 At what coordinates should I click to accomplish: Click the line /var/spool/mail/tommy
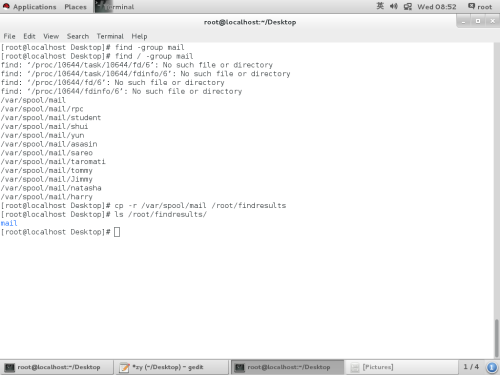[47, 170]
